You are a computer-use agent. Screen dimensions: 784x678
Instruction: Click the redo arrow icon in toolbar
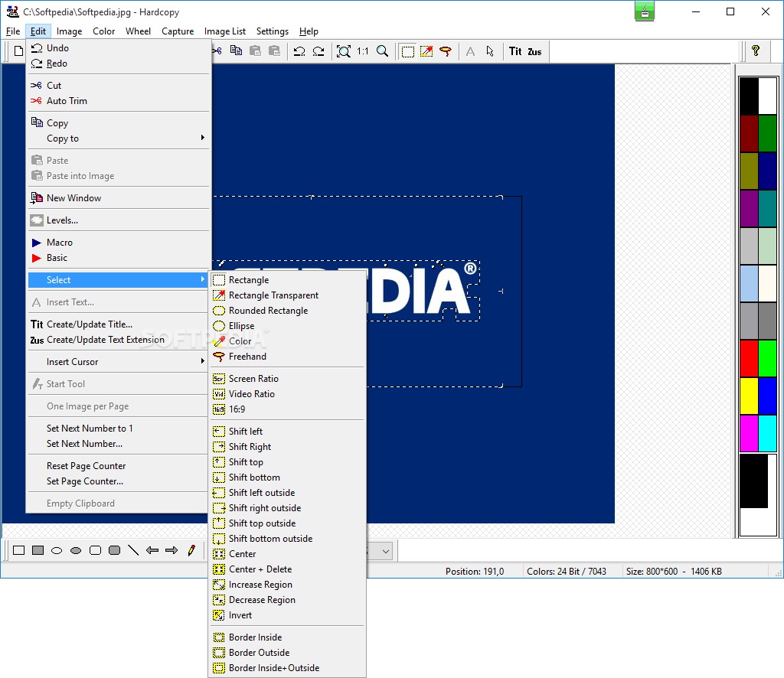tap(318, 51)
